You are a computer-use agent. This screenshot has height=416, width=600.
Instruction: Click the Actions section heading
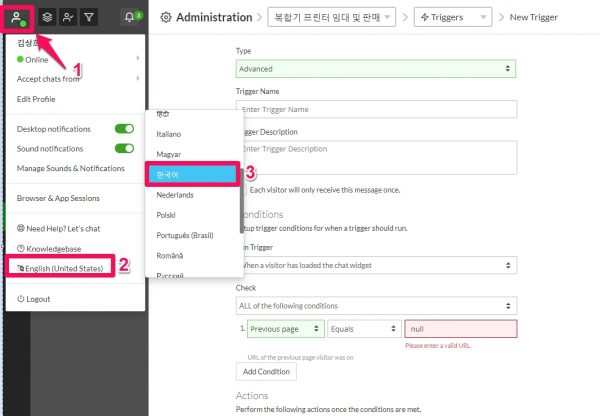click(x=252, y=395)
